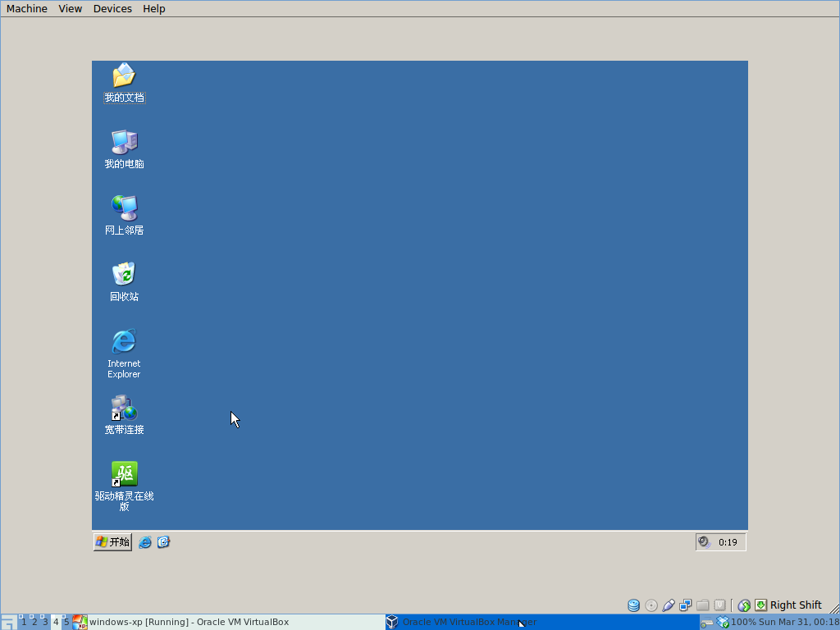Click the guest clock showing 0:19

click(x=728, y=542)
